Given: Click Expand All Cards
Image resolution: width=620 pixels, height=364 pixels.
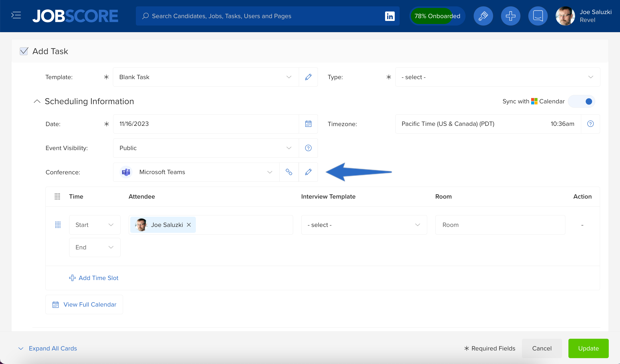Looking at the screenshot, I should pyautogui.click(x=48, y=348).
